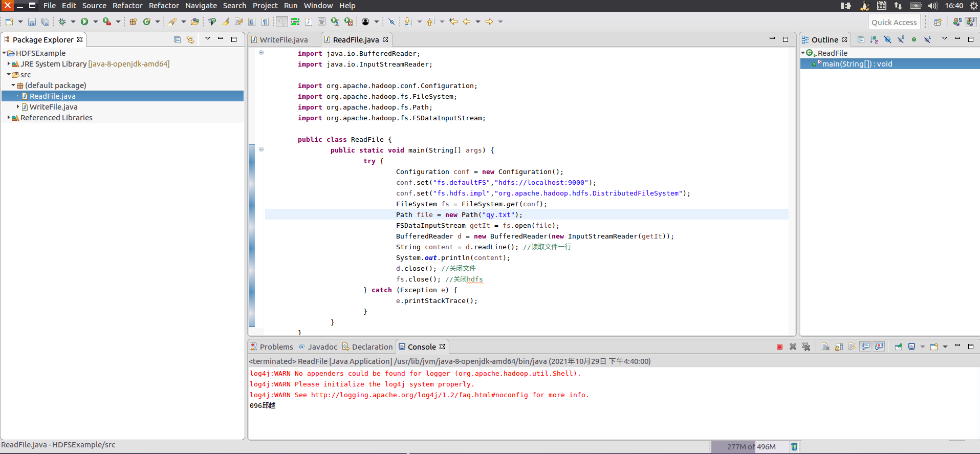The height and width of the screenshot is (454, 980).
Task: Toggle Hide Fields in Outline view
Action: (887, 39)
